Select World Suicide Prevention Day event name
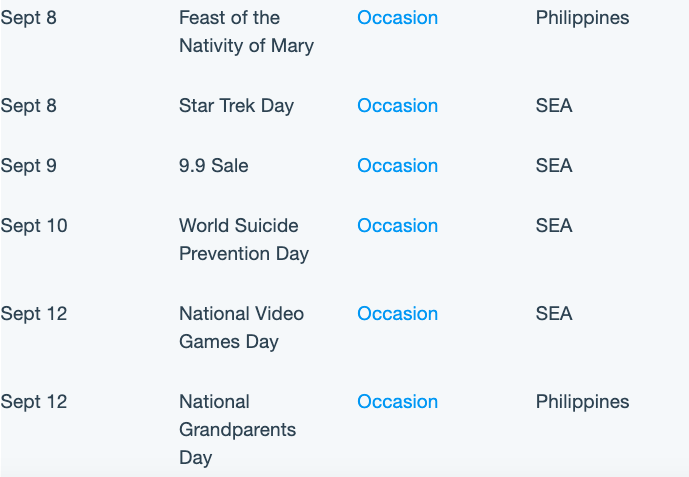689x477 pixels. coord(244,240)
